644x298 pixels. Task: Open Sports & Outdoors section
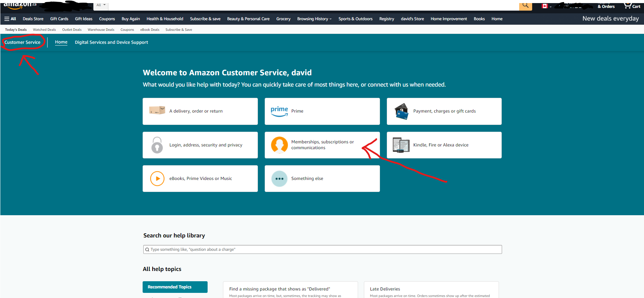point(355,19)
